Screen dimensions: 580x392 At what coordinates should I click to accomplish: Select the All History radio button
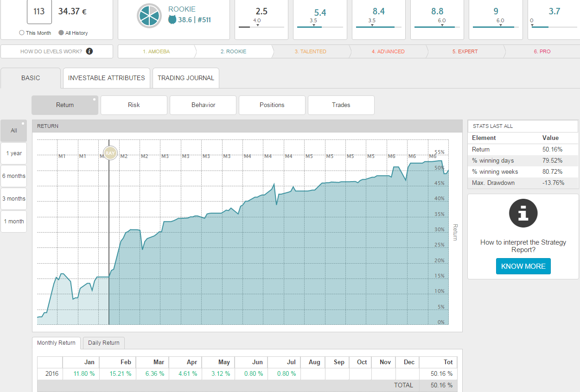pyautogui.click(x=61, y=33)
